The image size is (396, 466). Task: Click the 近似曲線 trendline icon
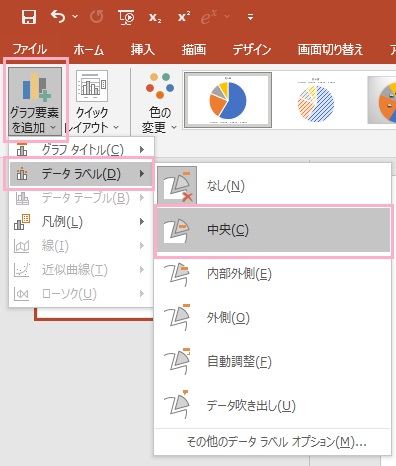[22, 270]
